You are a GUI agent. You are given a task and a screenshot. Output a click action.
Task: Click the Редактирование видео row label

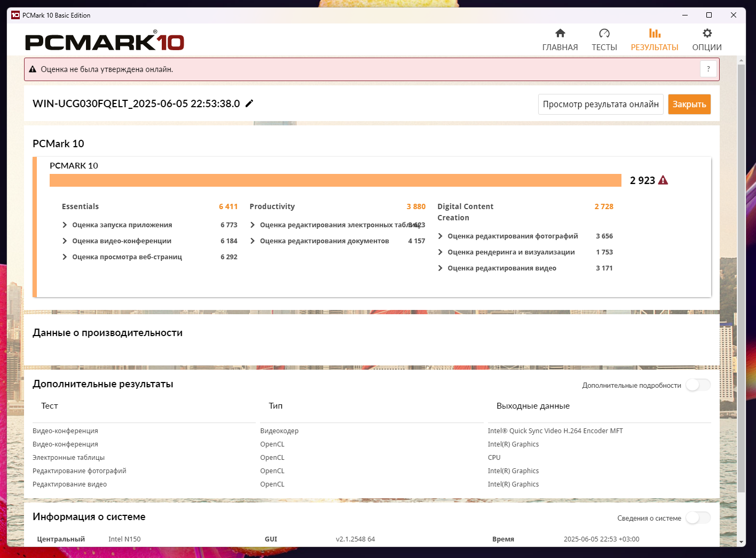click(x=69, y=484)
